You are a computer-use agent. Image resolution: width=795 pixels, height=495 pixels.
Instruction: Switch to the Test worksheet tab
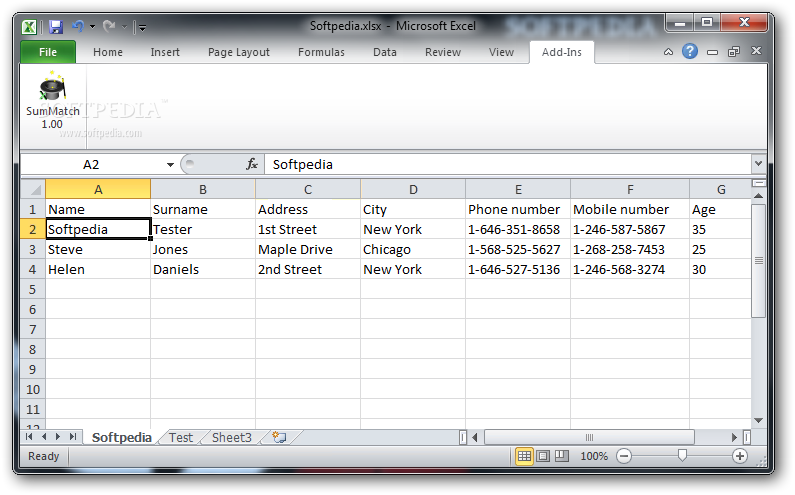180,437
